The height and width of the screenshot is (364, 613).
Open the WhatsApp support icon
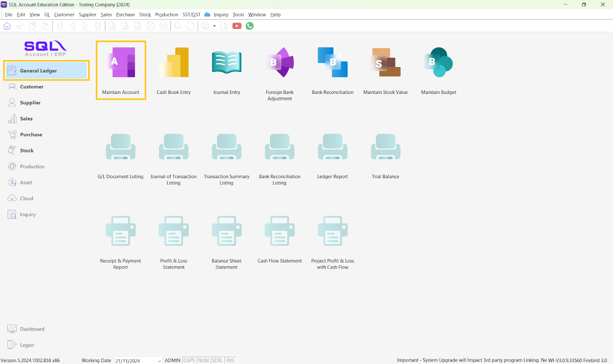point(250,26)
